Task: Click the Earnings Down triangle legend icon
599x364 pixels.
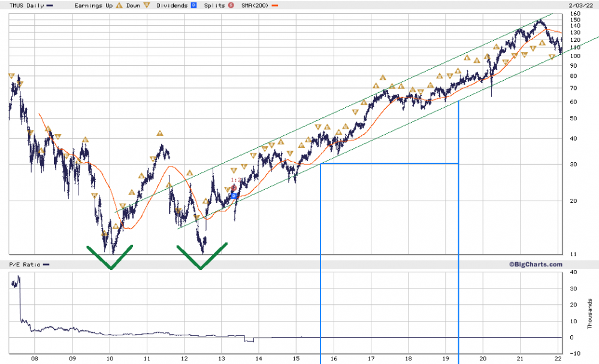Action: pos(147,5)
